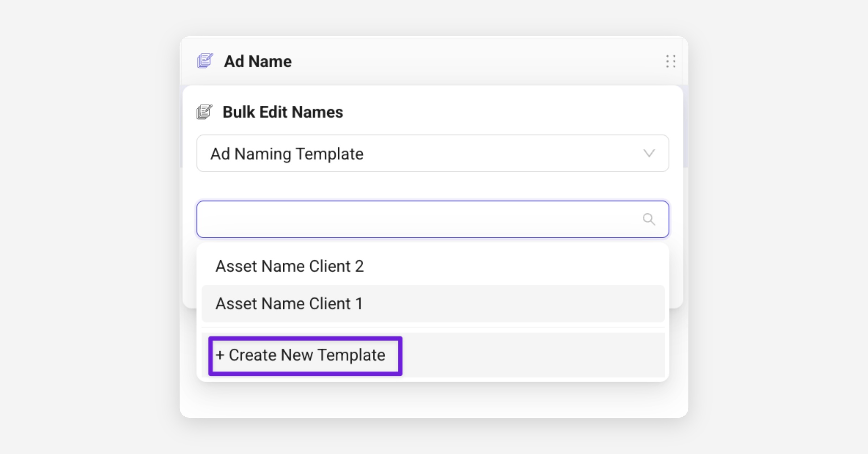The image size is (868, 454).
Task: Click empty space right of Asset Name Client 2
Action: click(x=506, y=266)
